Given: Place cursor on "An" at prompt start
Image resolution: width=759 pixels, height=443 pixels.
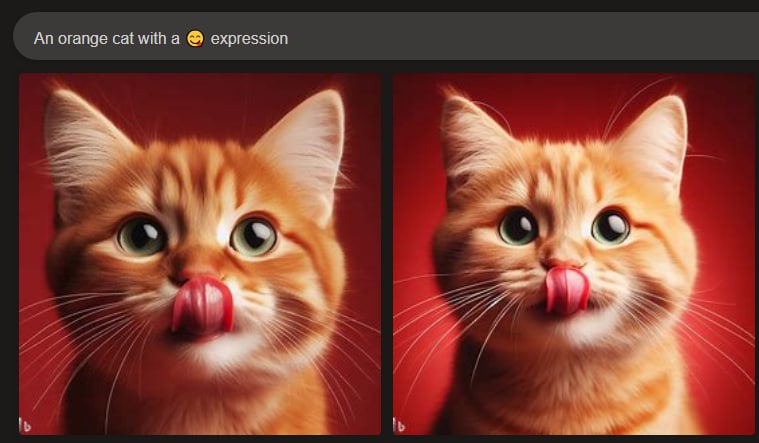Looking at the screenshot, I should 43,38.
